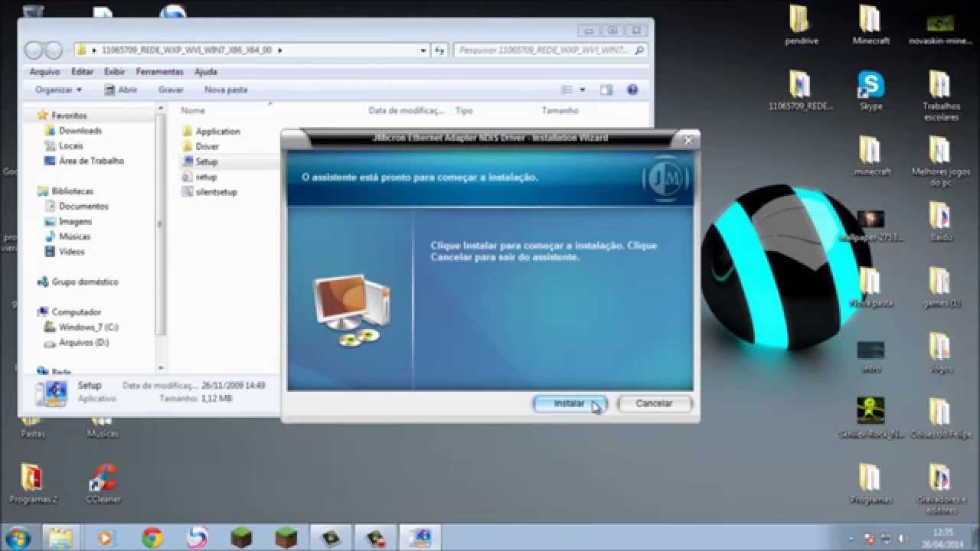Select the Application folder in file list

click(217, 132)
